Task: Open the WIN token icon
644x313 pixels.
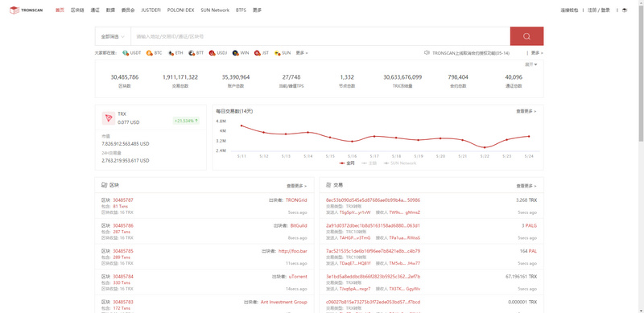Action: [235, 53]
